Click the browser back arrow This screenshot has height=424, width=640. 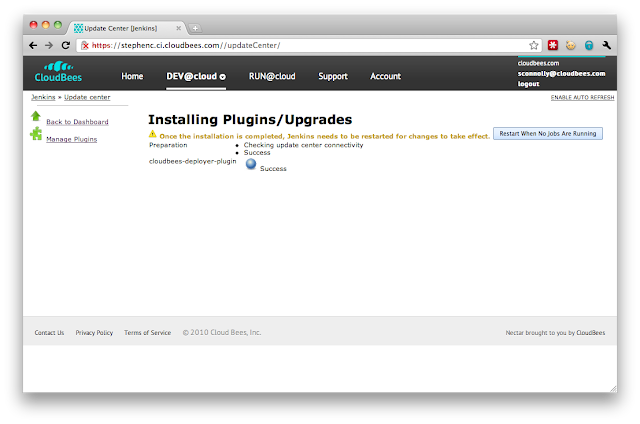33,45
